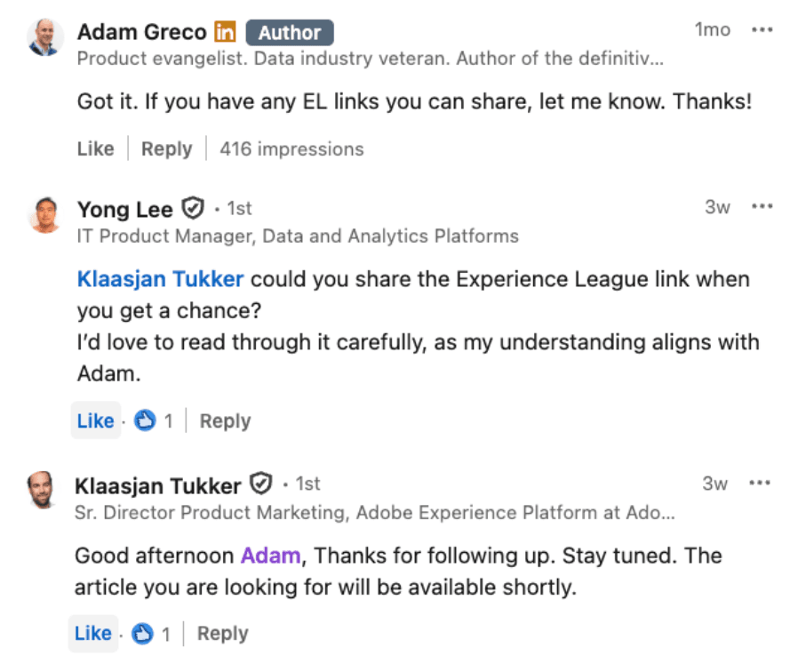Viewport: 790px width, 672px height.
Task: Open the three-dot menu on Adam Greco's comment
Action: [x=762, y=30]
